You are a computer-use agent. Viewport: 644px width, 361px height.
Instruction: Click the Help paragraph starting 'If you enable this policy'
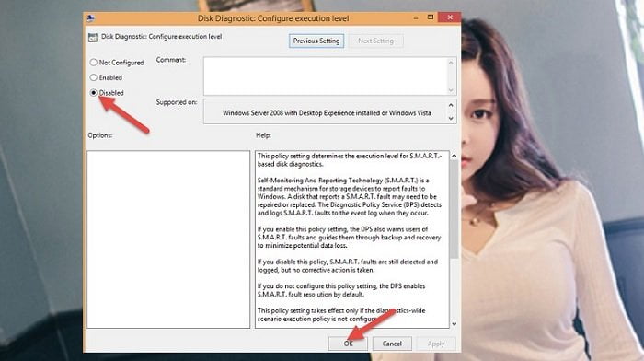click(x=349, y=238)
